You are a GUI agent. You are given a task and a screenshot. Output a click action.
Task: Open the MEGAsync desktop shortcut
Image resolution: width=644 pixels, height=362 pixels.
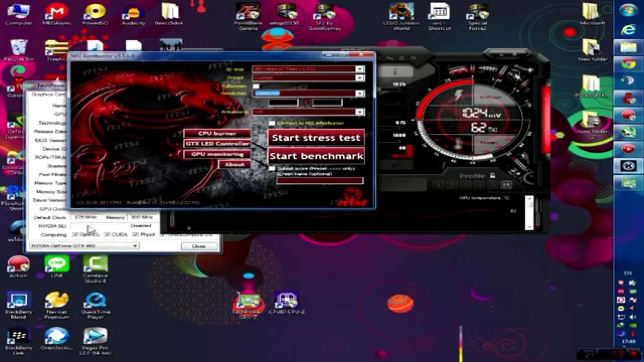point(57,14)
